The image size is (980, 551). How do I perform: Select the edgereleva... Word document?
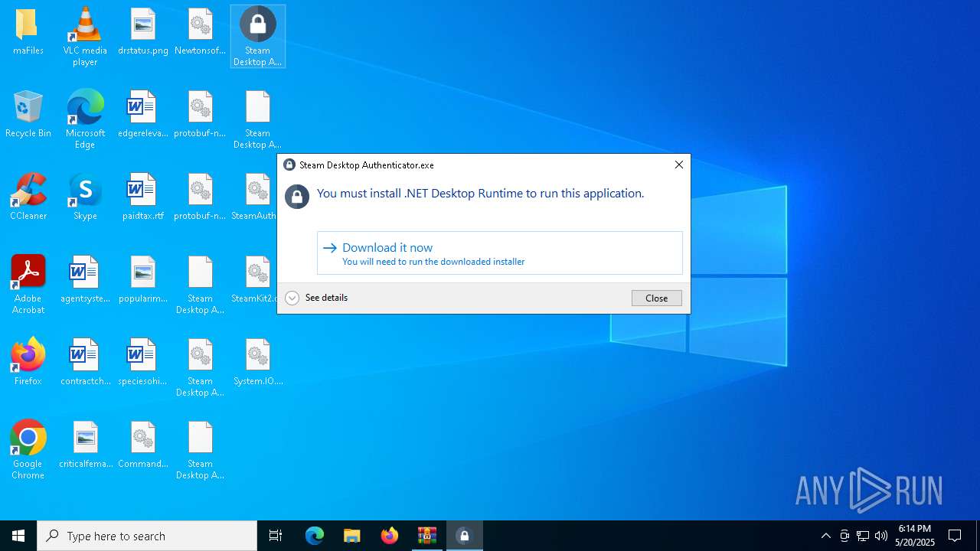pyautogui.click(x=143, y=116)
